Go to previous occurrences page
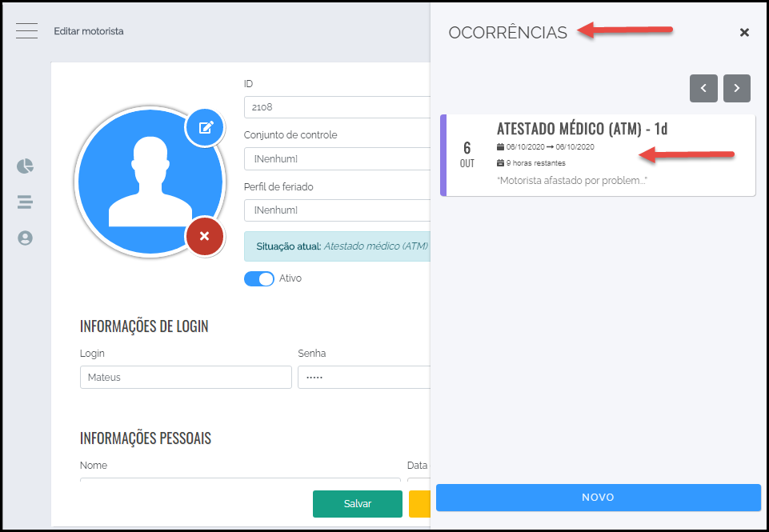Screen dimensions: 769x532 point(703,88)
